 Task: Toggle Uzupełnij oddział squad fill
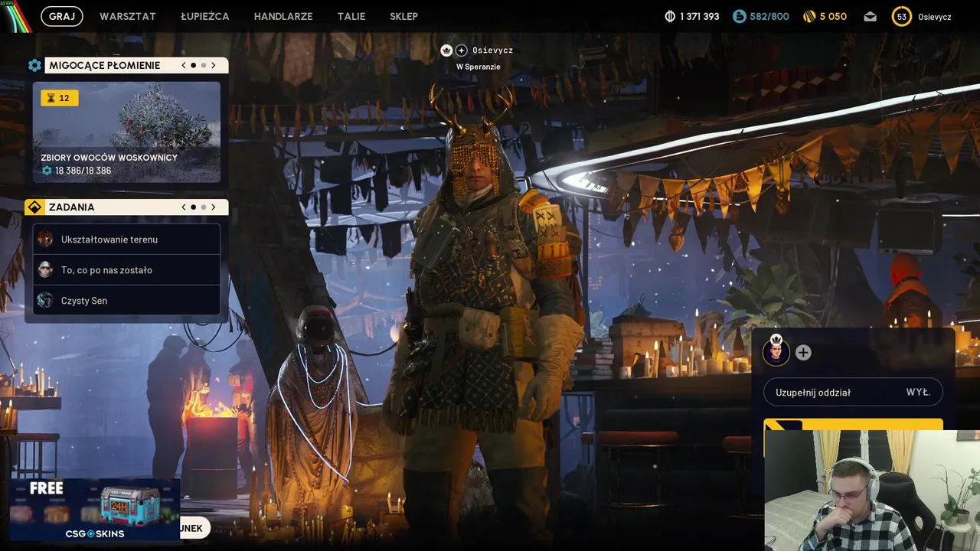[x=853, y=393]
